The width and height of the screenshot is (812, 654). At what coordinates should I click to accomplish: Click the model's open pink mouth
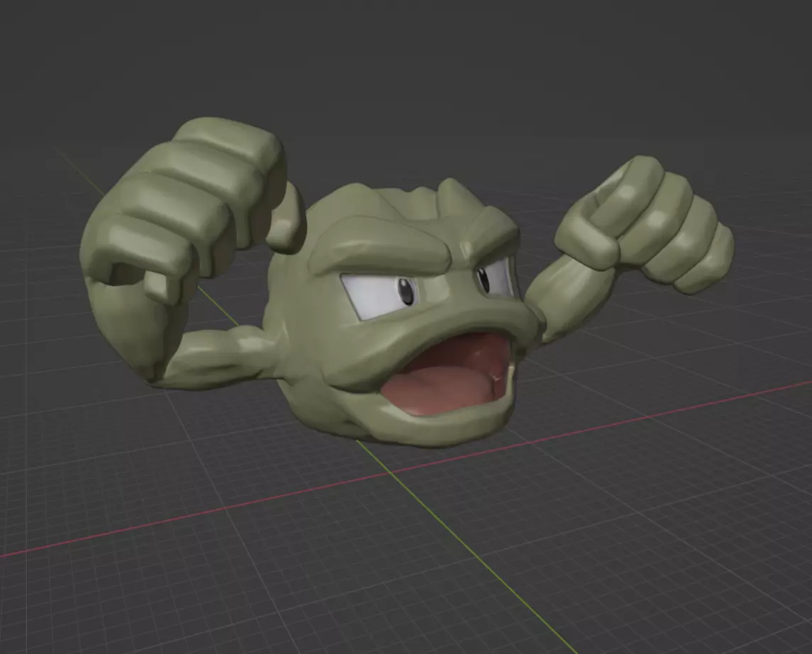[x=446, y=375]
